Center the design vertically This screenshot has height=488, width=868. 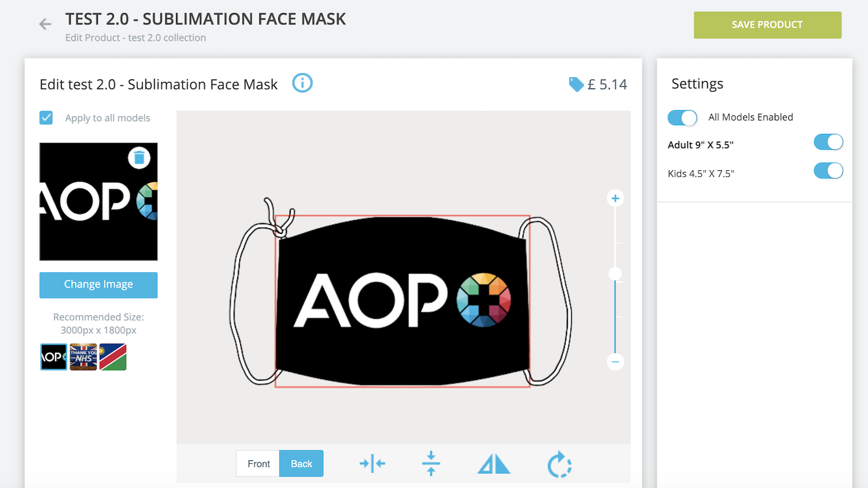(431, 464)
